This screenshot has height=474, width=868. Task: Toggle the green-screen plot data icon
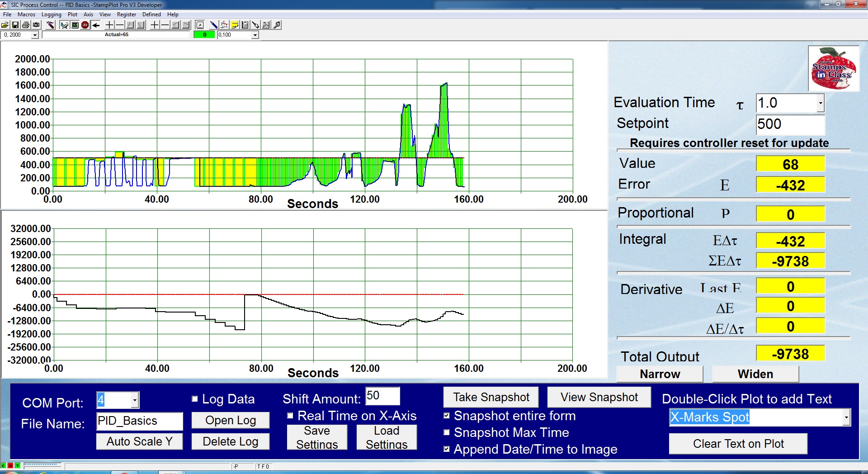coord(75,25)
